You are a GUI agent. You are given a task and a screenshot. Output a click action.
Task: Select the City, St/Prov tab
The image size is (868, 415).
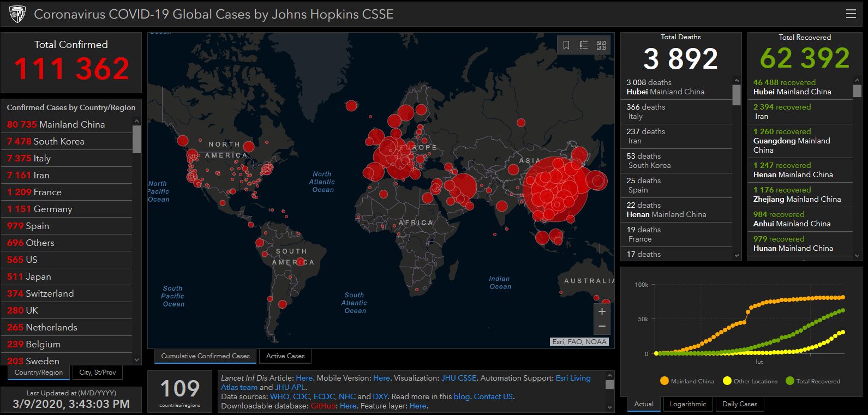[x=98, y=372]
